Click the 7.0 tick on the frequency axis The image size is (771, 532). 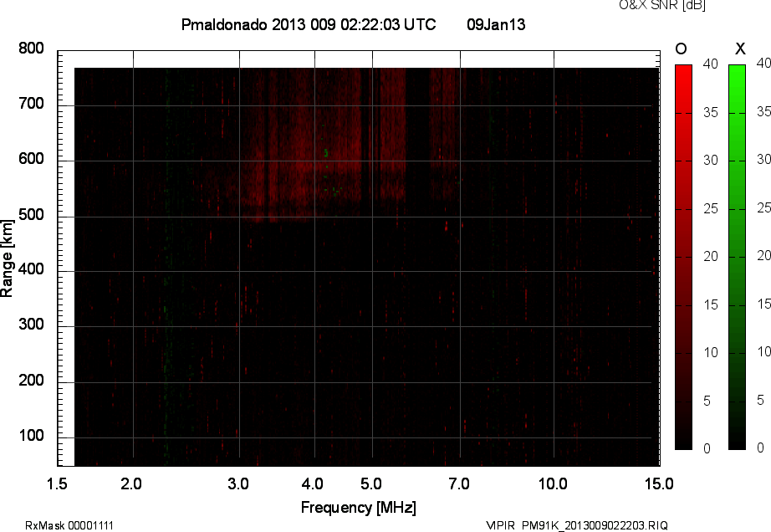[459, 483]
